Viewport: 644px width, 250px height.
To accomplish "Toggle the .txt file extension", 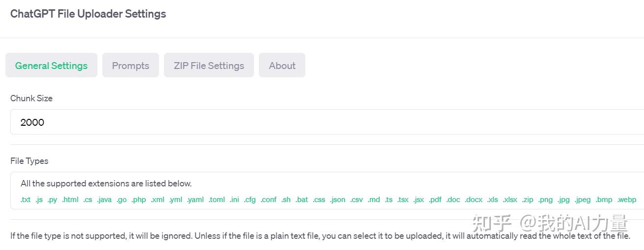I will (25, 200).
